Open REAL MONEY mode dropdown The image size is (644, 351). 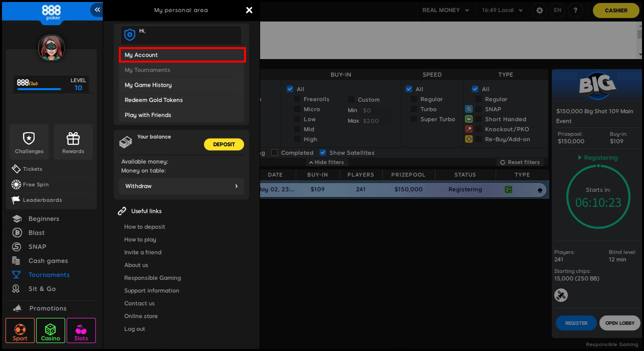446,10
